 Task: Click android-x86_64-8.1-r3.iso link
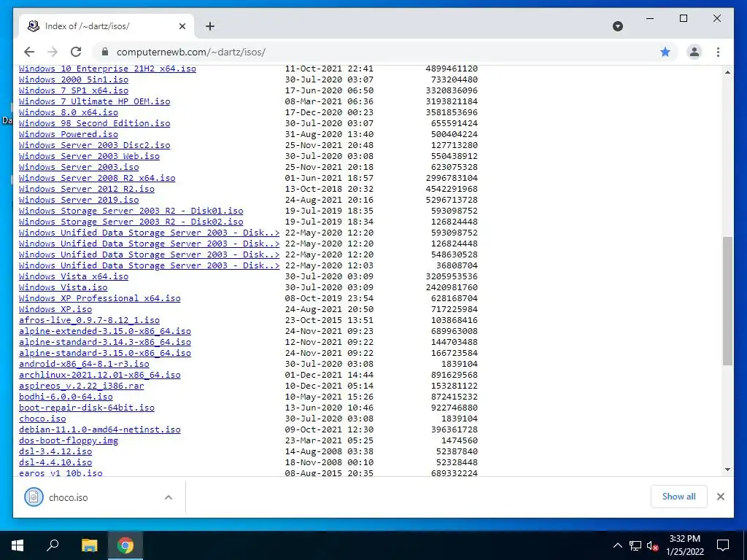coord(84,365)
